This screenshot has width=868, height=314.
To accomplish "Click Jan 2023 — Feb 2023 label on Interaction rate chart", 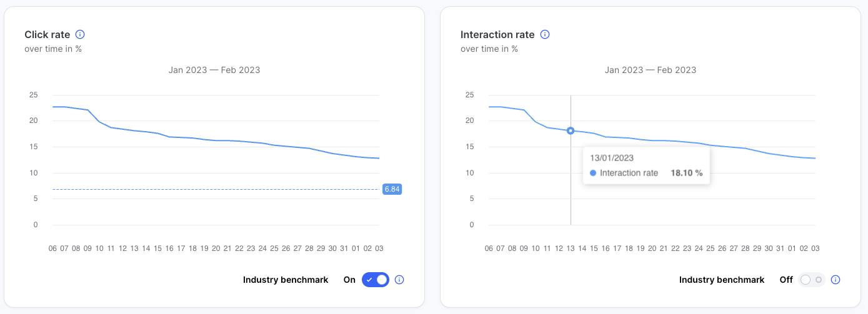I will coord(651,70).
